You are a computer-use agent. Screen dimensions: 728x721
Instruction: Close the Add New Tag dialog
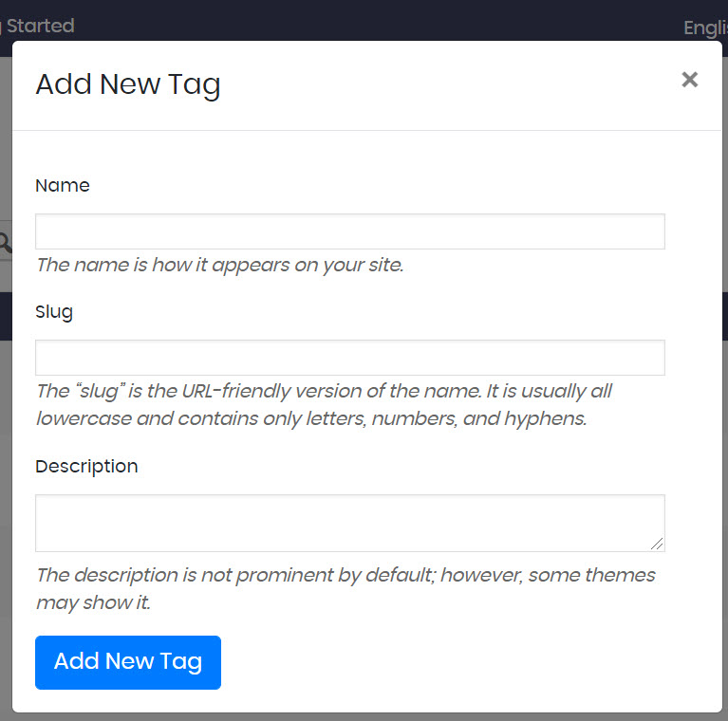pyautogui.click(x=690, y=80)
